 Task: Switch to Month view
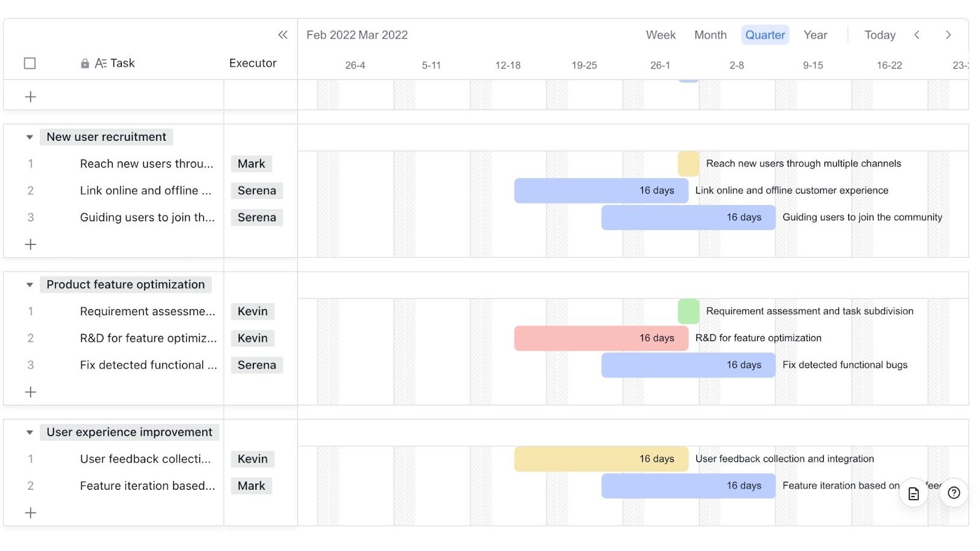pyautogui.click(x=710, y=35)
